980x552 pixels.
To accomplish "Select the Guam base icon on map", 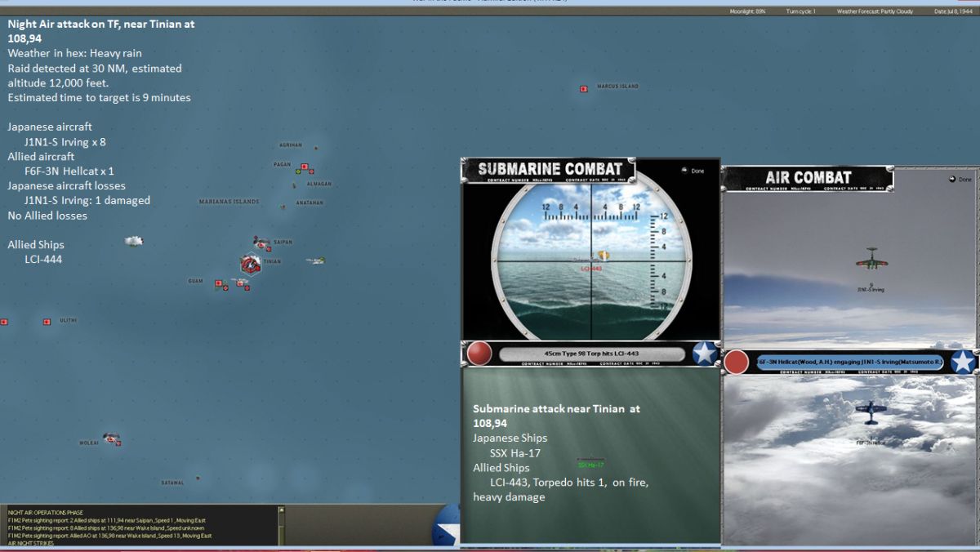I will pyautogui.click(x=220, y=284).
